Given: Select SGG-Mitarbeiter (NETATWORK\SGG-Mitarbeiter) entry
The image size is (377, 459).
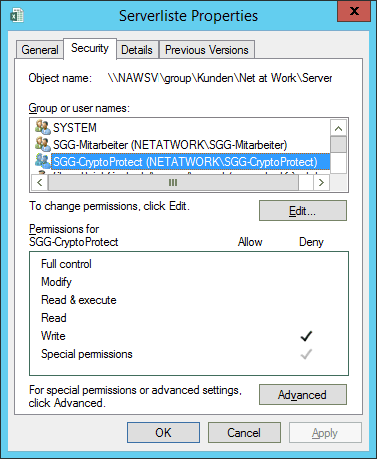Looking at the screenshot, I should 170,145.
